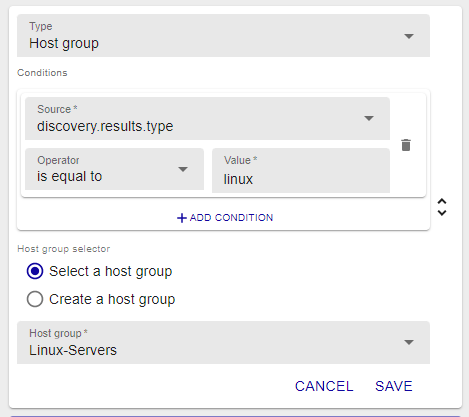Screen dimensions: 469x417
Task: Choose the Create a host group radio button
Action: pyautogui.click(x=35, y=299)
